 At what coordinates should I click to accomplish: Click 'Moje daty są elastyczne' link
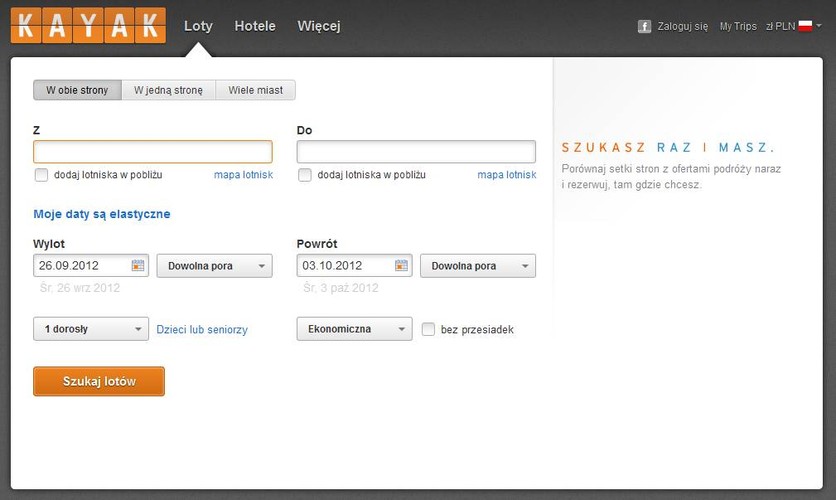[101, 214]
